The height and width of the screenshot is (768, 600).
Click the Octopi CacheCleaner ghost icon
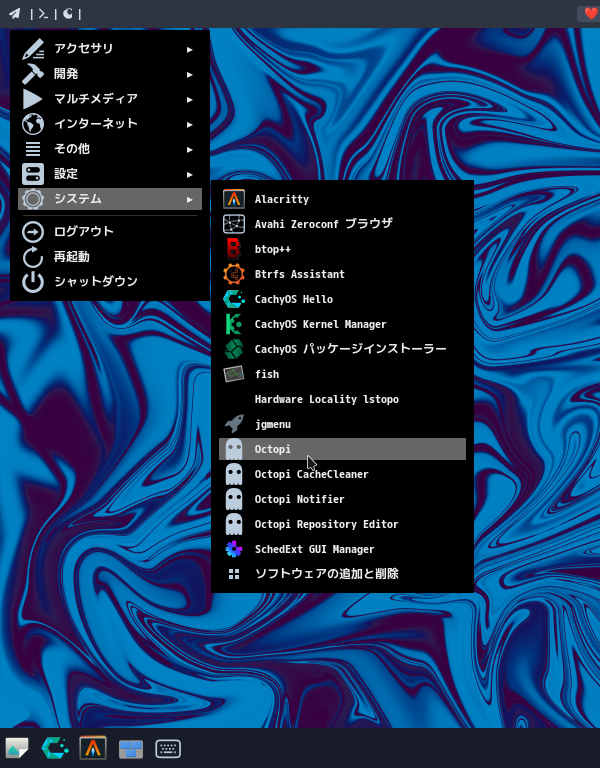(x=234, y=474)
